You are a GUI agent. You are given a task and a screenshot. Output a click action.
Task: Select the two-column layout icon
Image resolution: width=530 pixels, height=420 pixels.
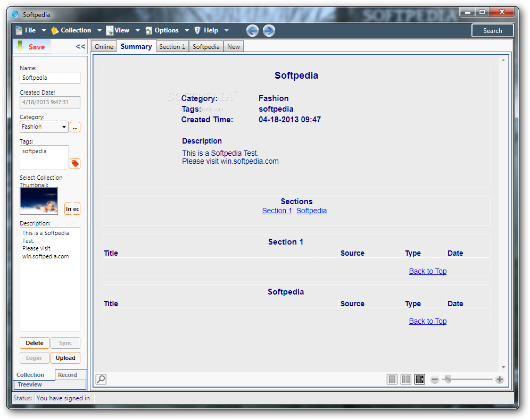(405, 379)
